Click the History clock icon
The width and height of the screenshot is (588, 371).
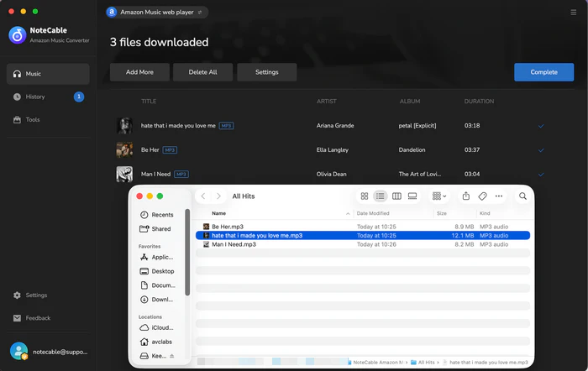pos(17,97)
